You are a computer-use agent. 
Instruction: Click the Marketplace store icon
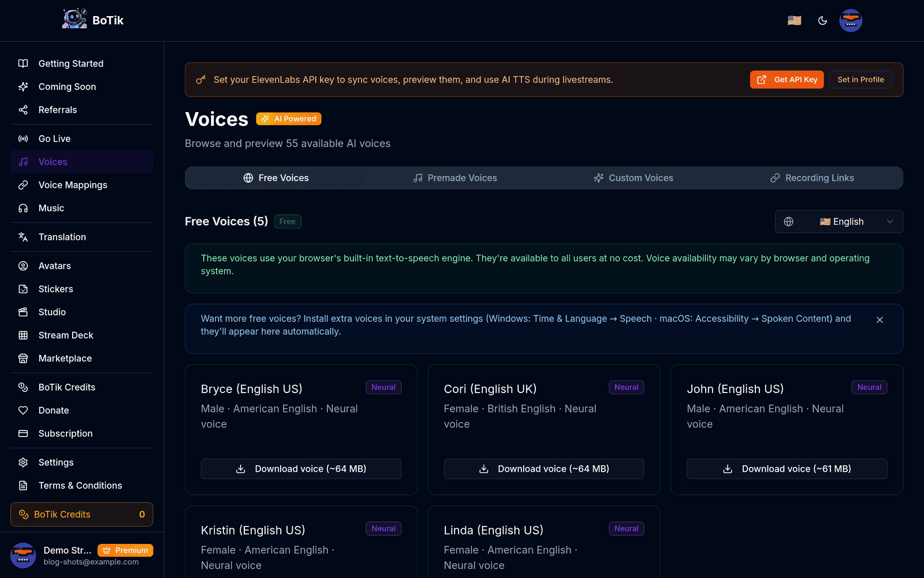23,358
